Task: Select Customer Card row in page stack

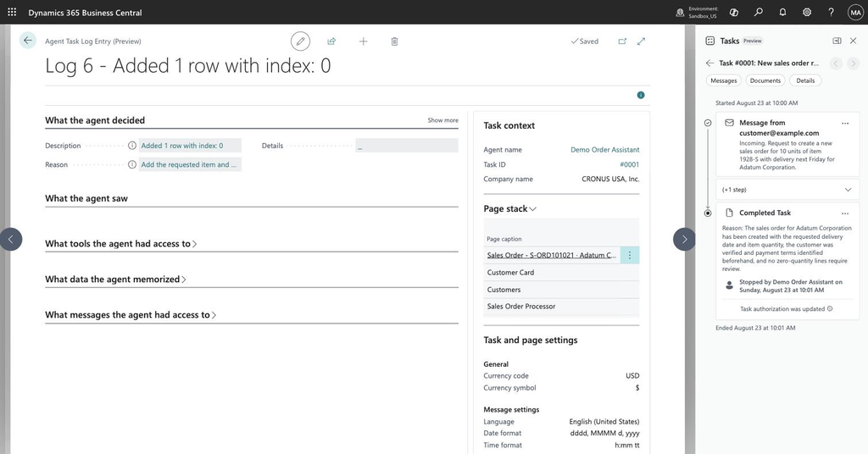Action: pos(561,273)
